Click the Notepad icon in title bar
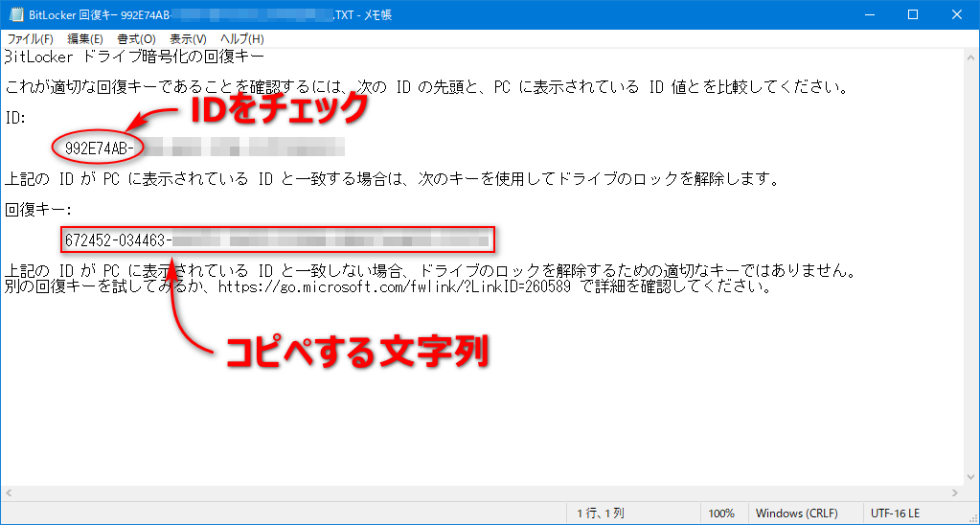This screenshot has width=980, height=525. click(x=14, y=14)
